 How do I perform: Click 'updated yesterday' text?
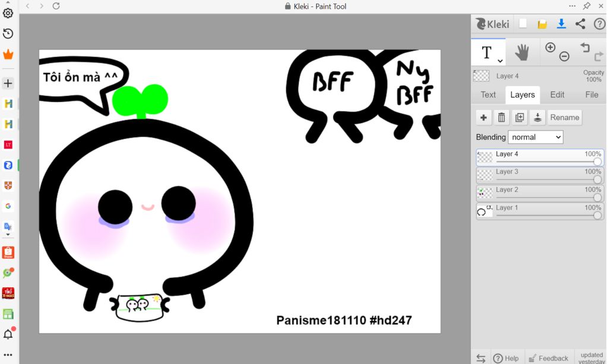click(591, 358)
